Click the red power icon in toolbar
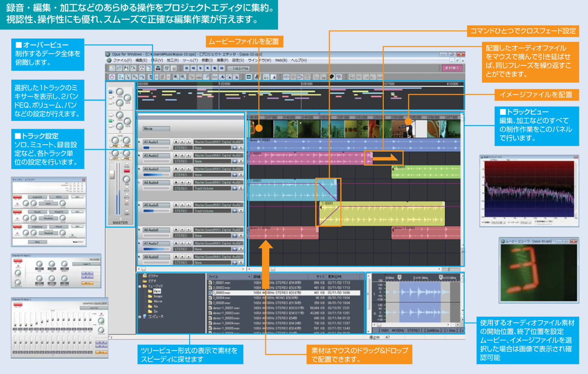 coord(111,77)
